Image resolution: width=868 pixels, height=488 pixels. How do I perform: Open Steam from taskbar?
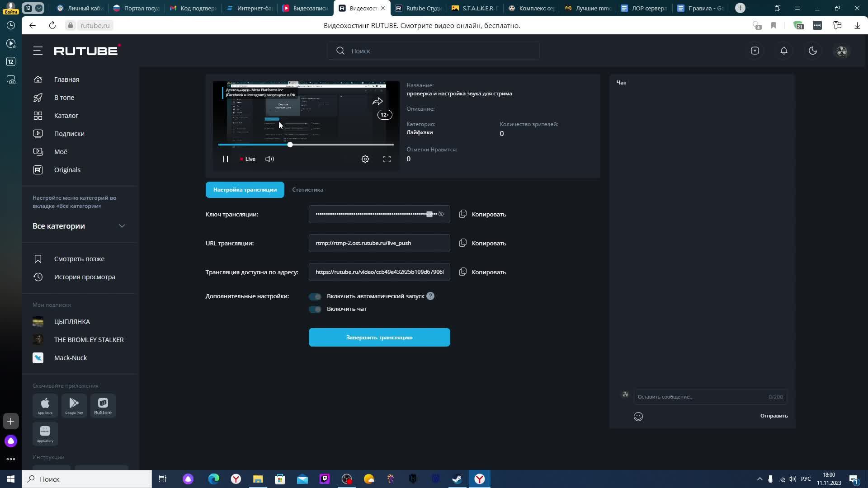(x=457, y=479)
